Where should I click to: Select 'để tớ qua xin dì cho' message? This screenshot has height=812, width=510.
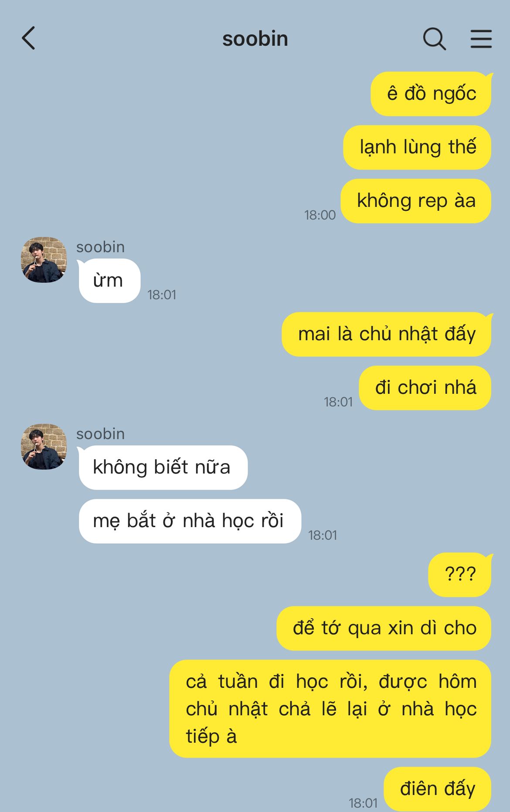[384, 628]
